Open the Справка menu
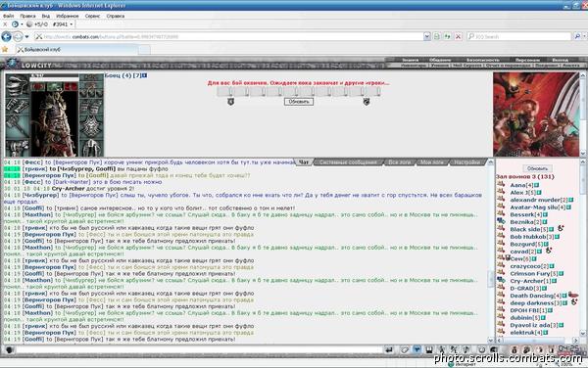The width and height of the screenshot is (588, 368). point(115,16)
